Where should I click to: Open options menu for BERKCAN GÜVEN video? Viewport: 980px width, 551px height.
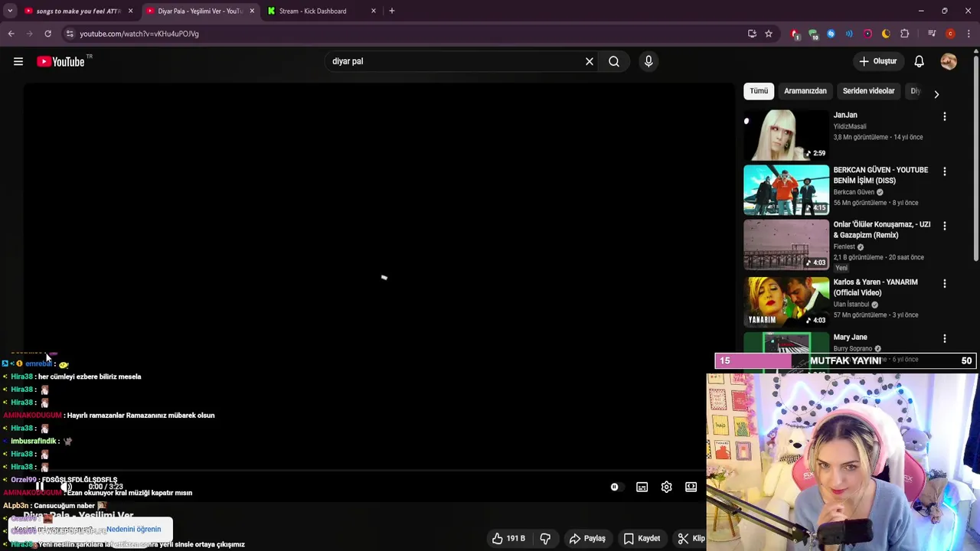pos(945,171)
